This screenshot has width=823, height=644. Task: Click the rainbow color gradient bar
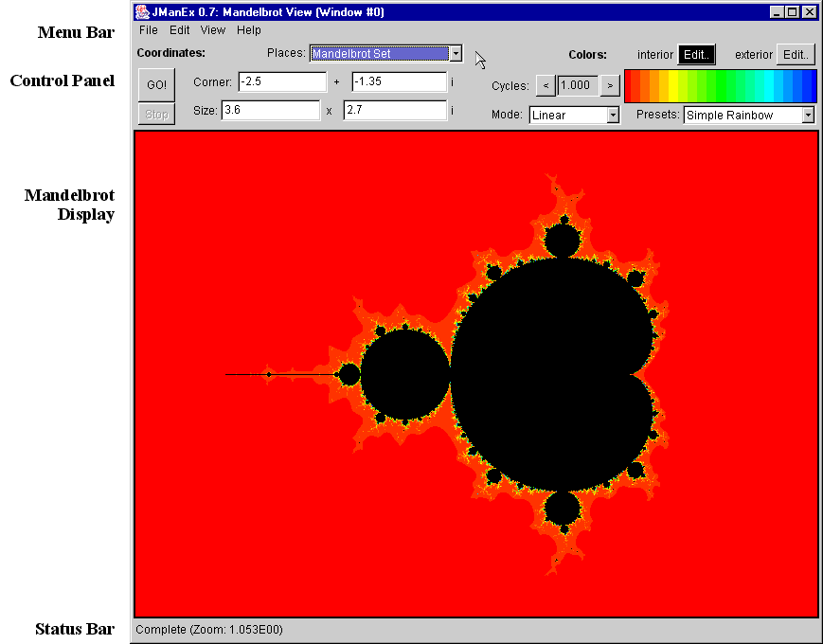tap(720, 85)
